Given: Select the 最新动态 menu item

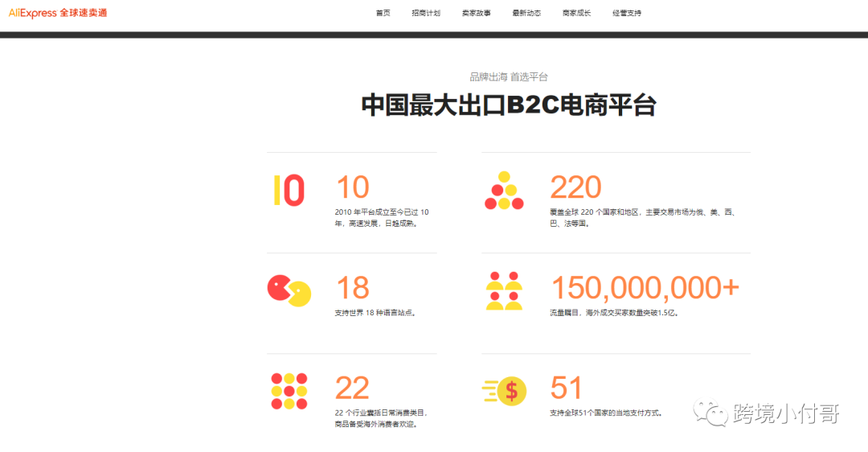Looking at the screenshot, I should [x=526, y=13].
